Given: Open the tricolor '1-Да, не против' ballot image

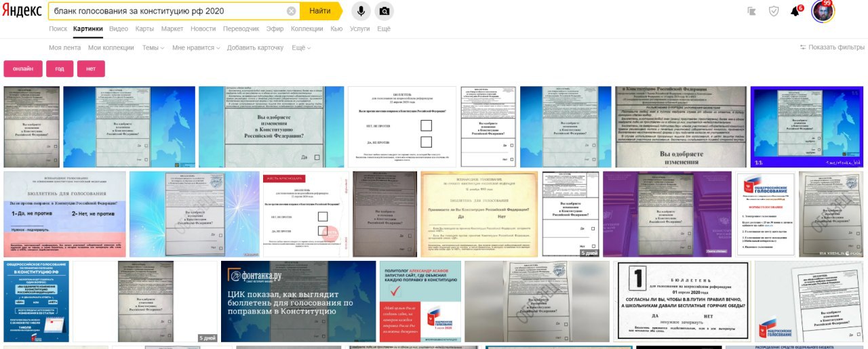Looking at the screenshot, I should pos(64,214).
